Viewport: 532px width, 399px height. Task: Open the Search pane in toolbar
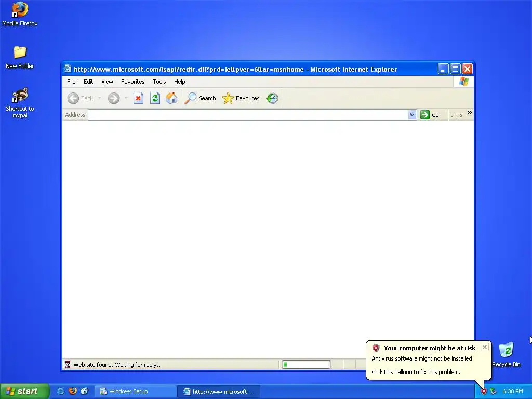pos(200,98)
